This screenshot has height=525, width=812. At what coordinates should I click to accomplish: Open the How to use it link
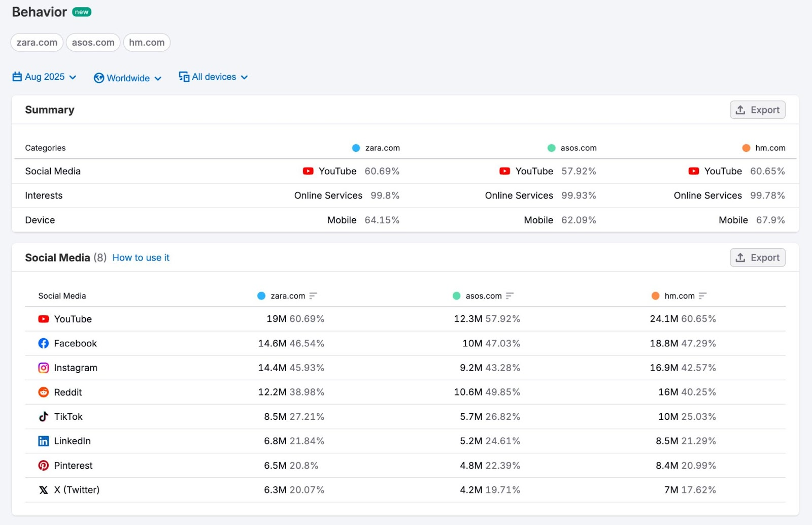pyautogui.click(x=141, y=257)
